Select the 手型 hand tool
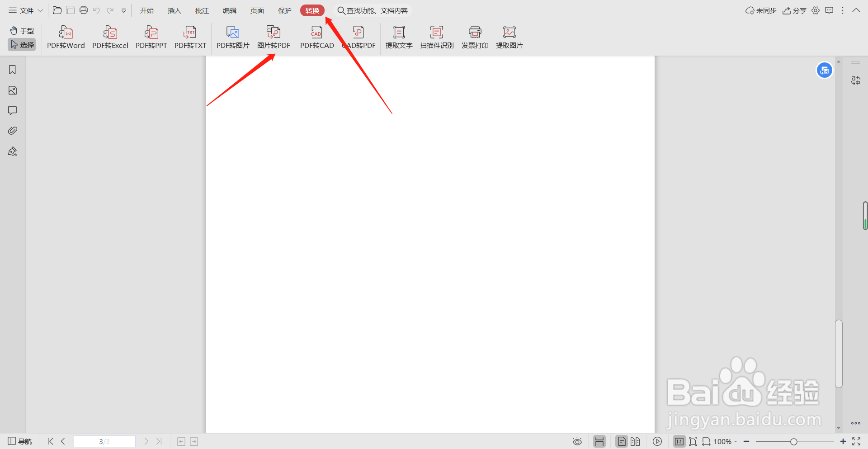The height and width of the screenshot is (449, 868). pos(22,31)
